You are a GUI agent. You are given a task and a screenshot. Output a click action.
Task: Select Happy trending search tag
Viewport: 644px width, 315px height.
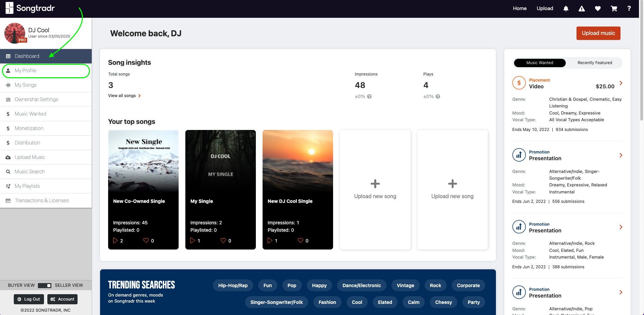tap(319, 285)
